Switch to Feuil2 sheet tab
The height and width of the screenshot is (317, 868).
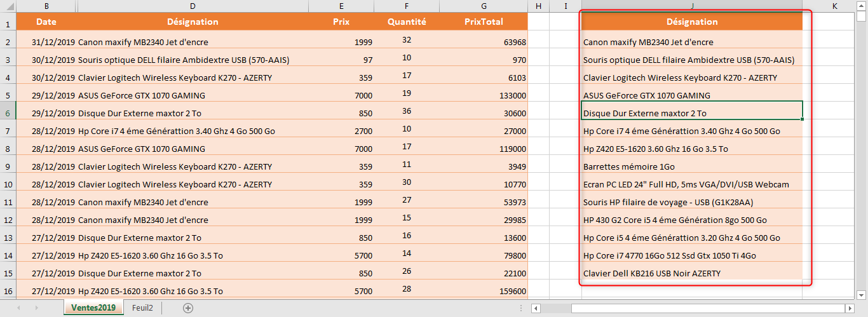tap(142, 308)
